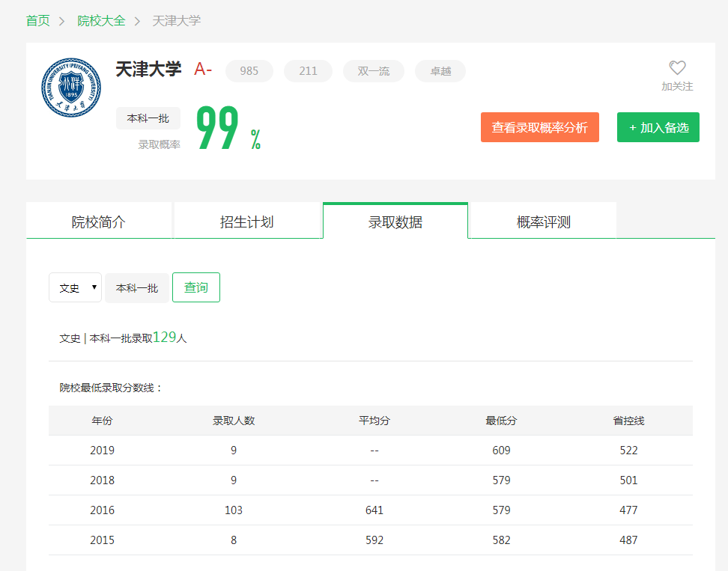Click the 103 admitted count in 2016 row
The width and height of the screenshot is (728, 571).
(x=234, y=510)
